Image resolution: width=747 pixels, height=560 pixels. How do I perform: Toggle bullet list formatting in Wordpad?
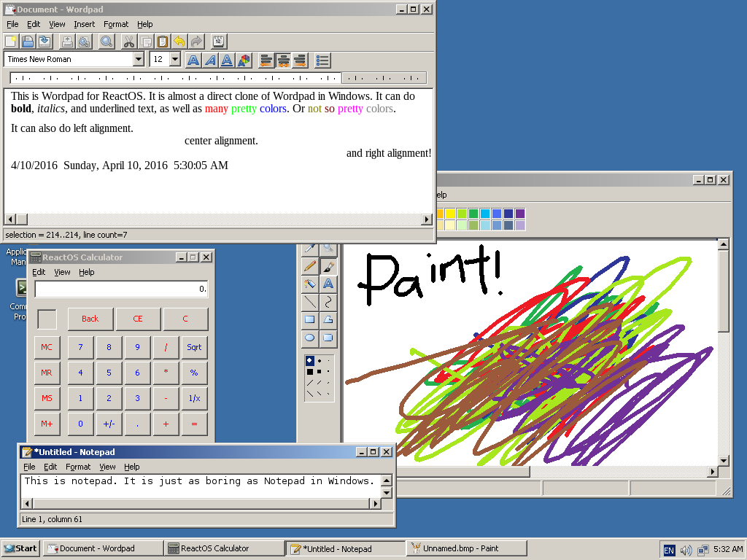(x=322, y=61)
